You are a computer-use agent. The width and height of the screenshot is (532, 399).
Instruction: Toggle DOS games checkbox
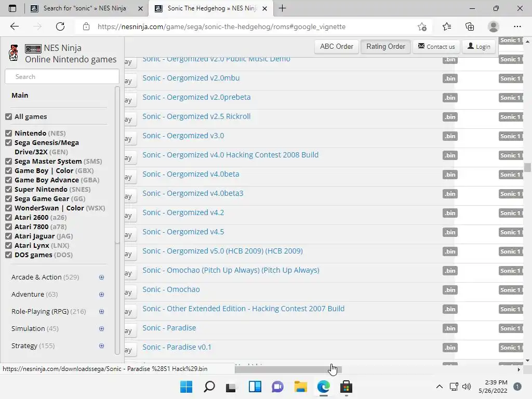pyautogui.click(x=9, y=255)
